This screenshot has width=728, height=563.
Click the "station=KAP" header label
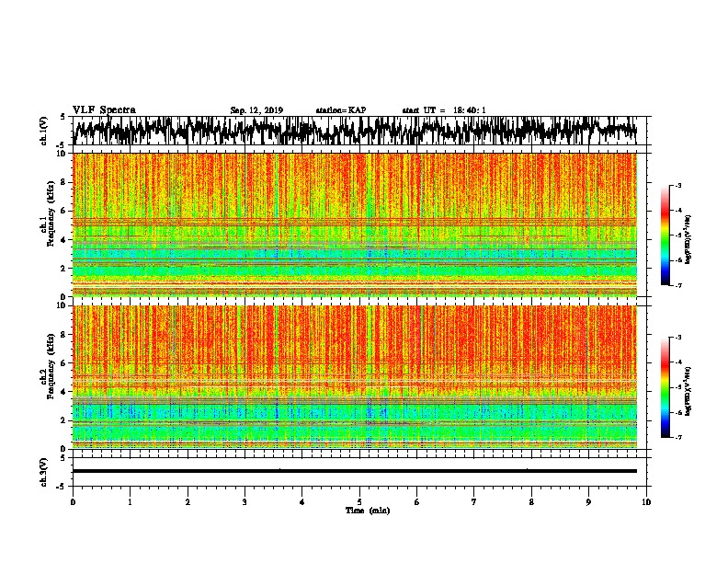click(341, 110)
